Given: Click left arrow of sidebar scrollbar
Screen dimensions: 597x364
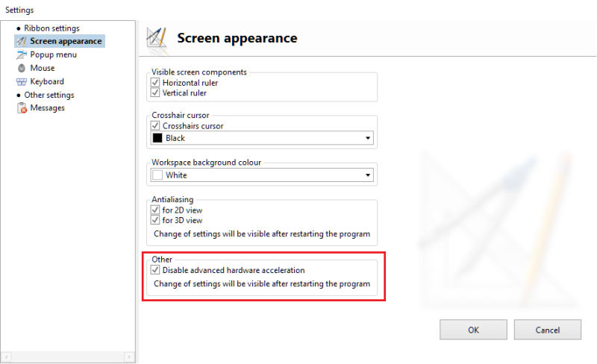Looking at the screenshot, I should tap(6, 357).
